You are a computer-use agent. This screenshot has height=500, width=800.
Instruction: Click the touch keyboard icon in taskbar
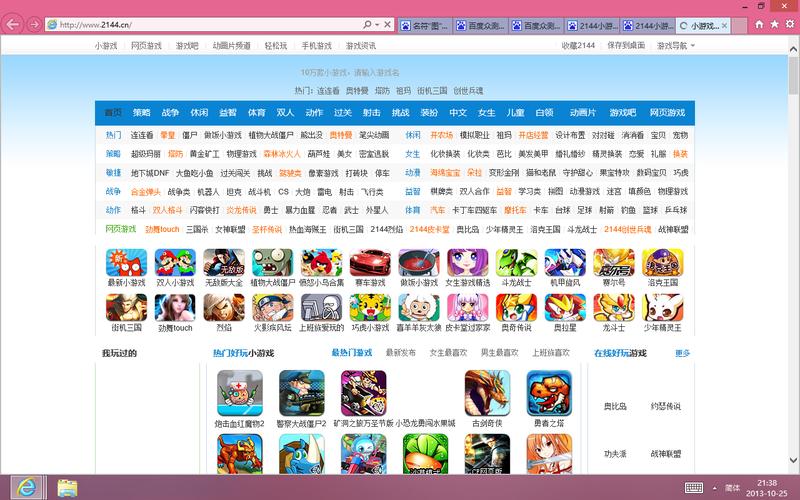[x=693, y=486]
